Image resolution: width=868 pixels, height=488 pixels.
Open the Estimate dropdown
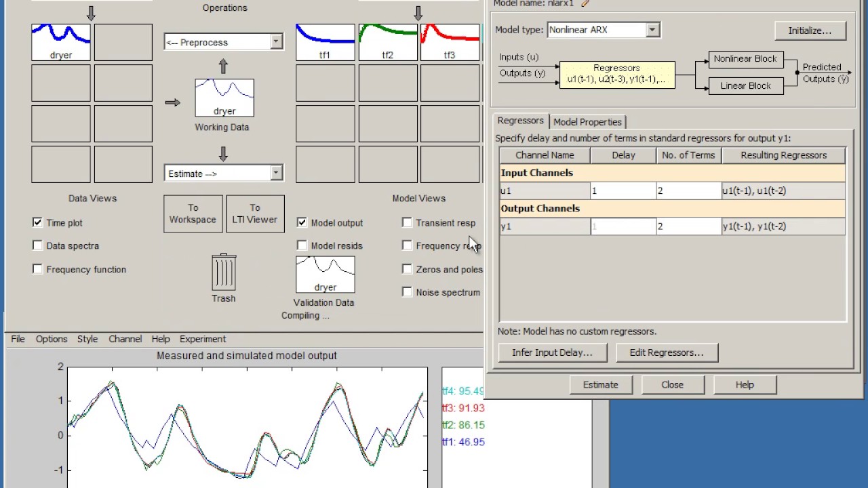[x=223, y=174]
